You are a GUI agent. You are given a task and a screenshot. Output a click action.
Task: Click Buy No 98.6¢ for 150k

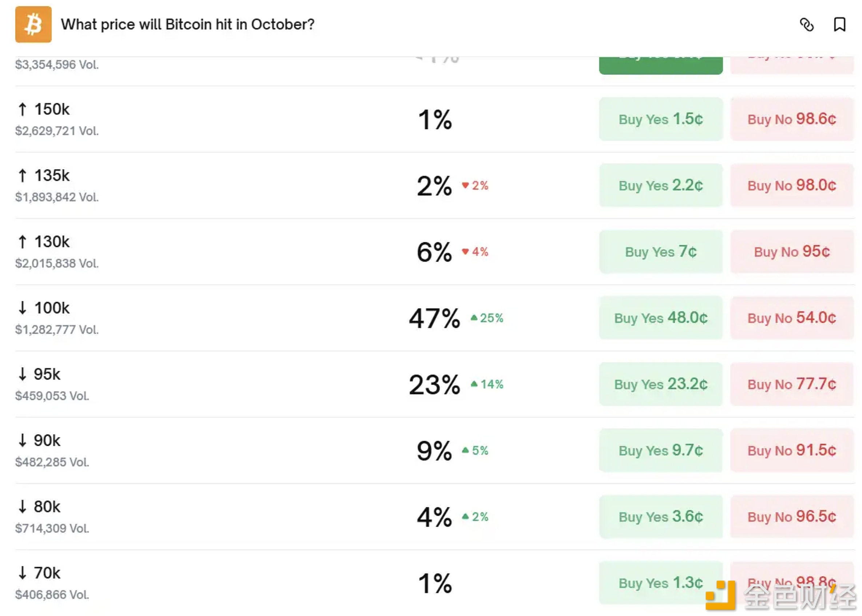click(791, 119)
